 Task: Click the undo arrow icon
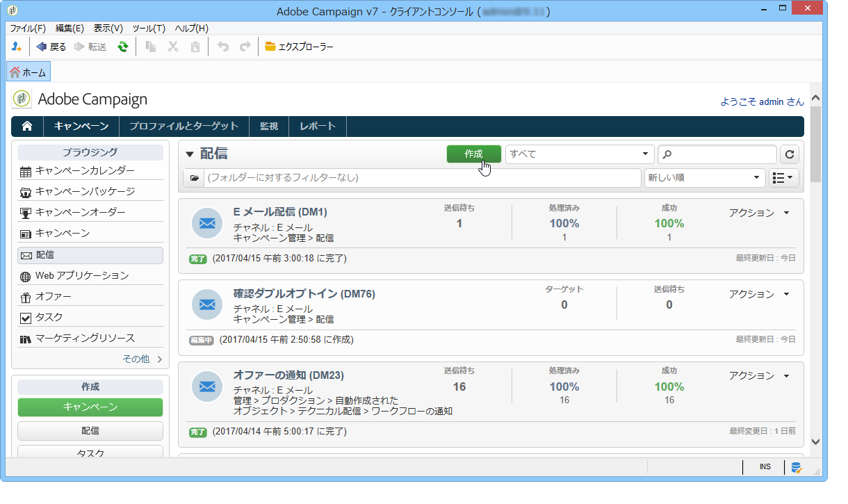pyautogui.click(x=222, y=47)
